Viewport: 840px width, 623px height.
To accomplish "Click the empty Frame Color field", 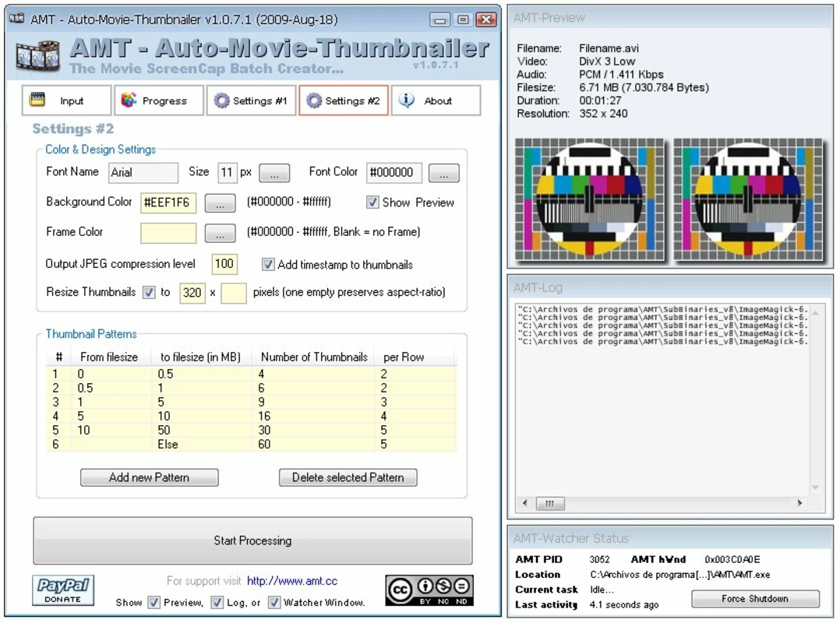I will [168, 234].
